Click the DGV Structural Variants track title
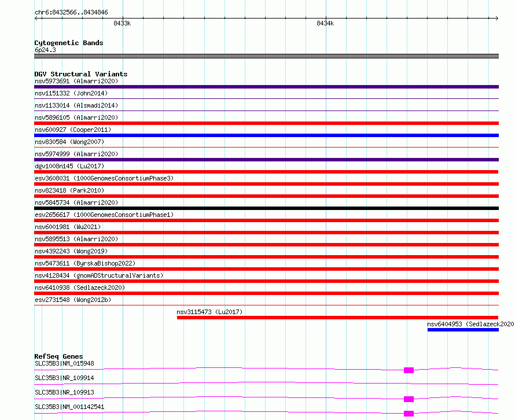The width and height of the screenshot is (515, 420). tap(81, 74)
